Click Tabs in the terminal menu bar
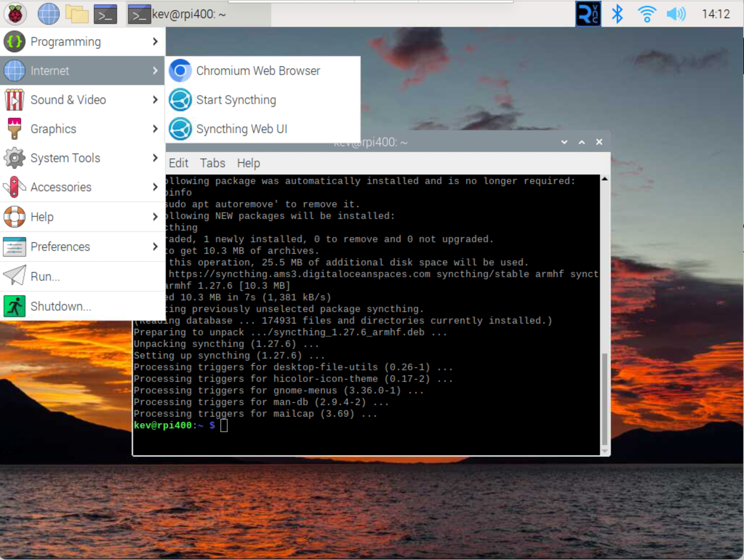Viewport: 744px width, 560px height. coord(212,164)
